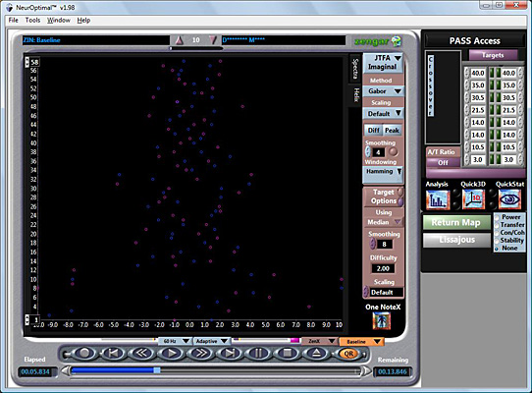Viewport: 532px width, 393px height.
Task: Click the NeurOptimal title bar app icon
Action: (x=9, y=8)
